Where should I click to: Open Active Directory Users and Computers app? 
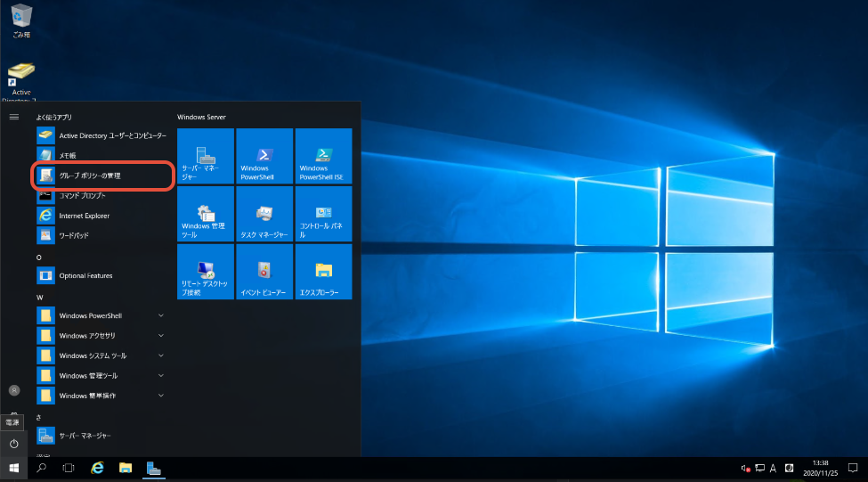tap(102, 135)
